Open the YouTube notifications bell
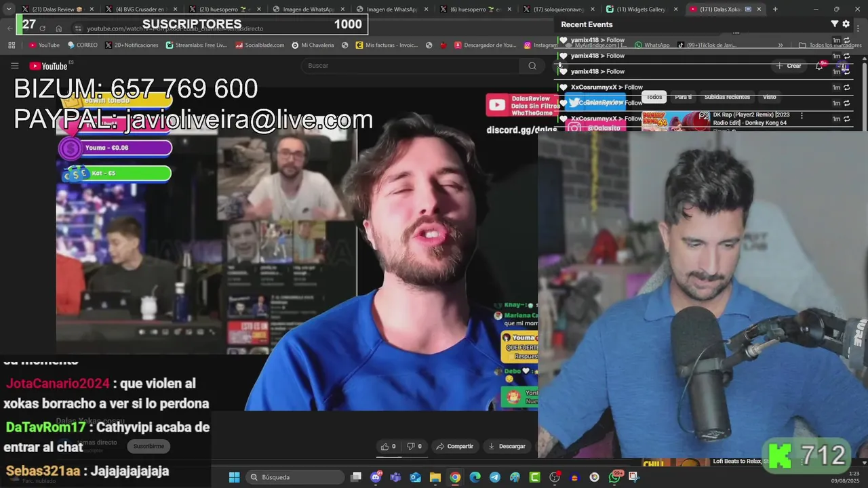The image size is (868, 488). (819, 66)
